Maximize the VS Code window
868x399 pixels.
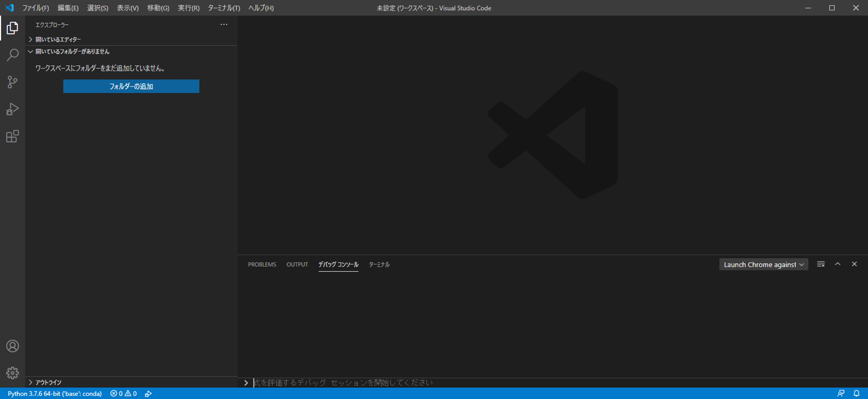[x=832, y=8]
